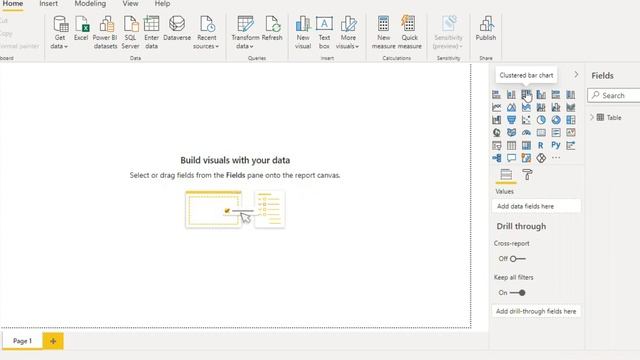Select the Key influencers visual
This screenshot has width=640, height=360.
pos(571,145)
